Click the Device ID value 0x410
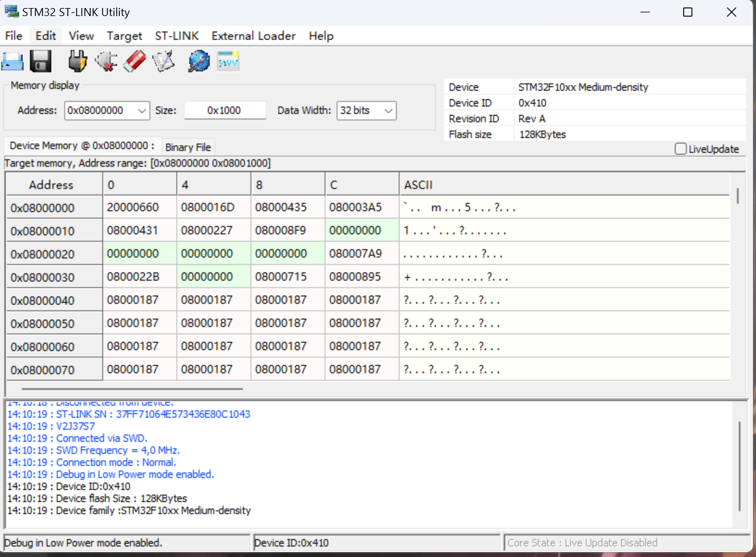This screenshot has height=557, width=756. (x=532, y=103)
